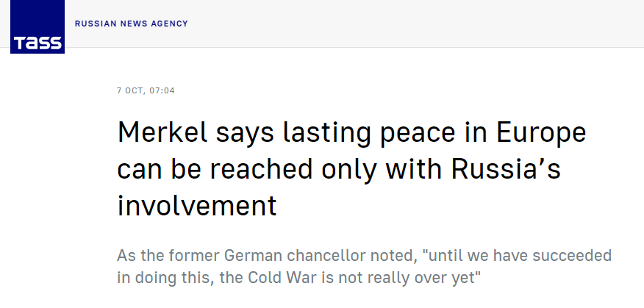Click the "7 OCT" date text
This screenshot has height=308, width=644.
tap(131, 91)
